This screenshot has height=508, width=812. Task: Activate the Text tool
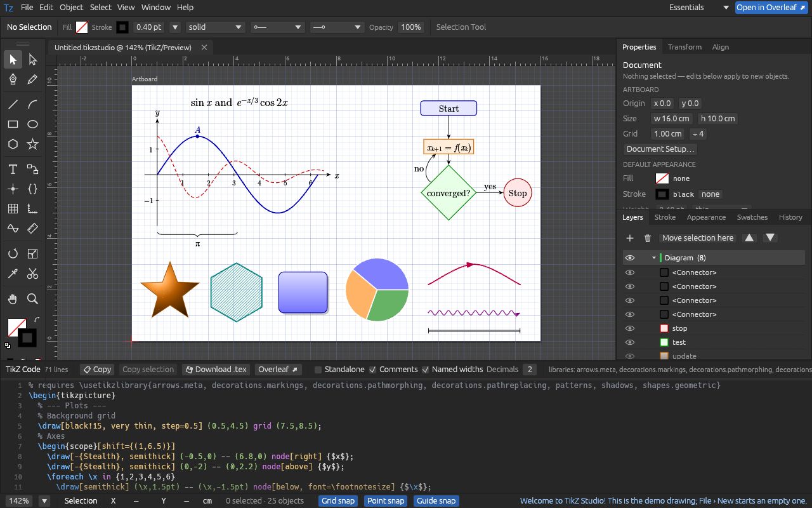point(13,170)
